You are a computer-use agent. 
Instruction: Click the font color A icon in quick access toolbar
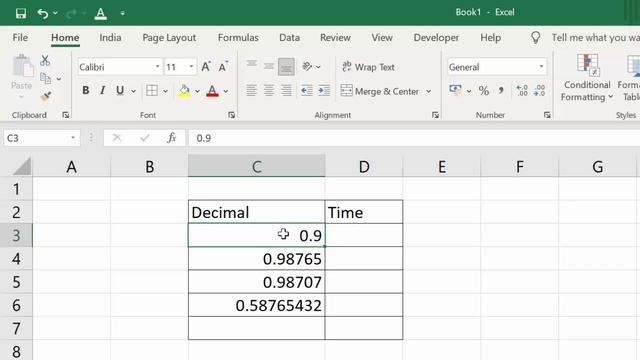[100, 13]
